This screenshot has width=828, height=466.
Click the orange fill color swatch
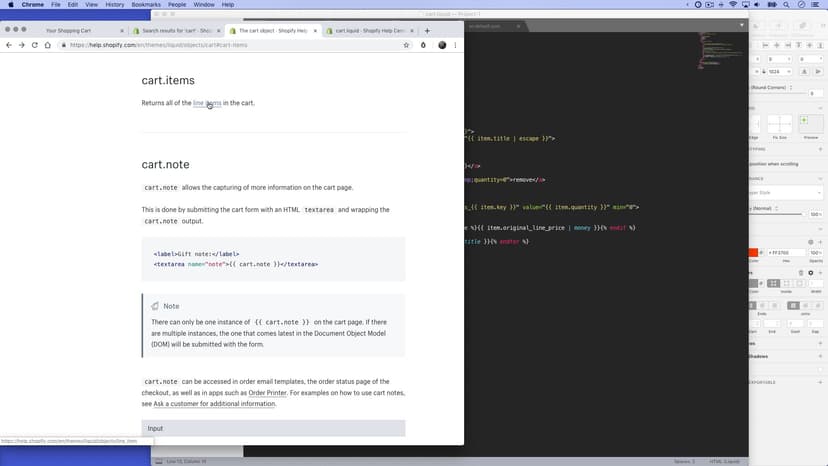point(755,252)
